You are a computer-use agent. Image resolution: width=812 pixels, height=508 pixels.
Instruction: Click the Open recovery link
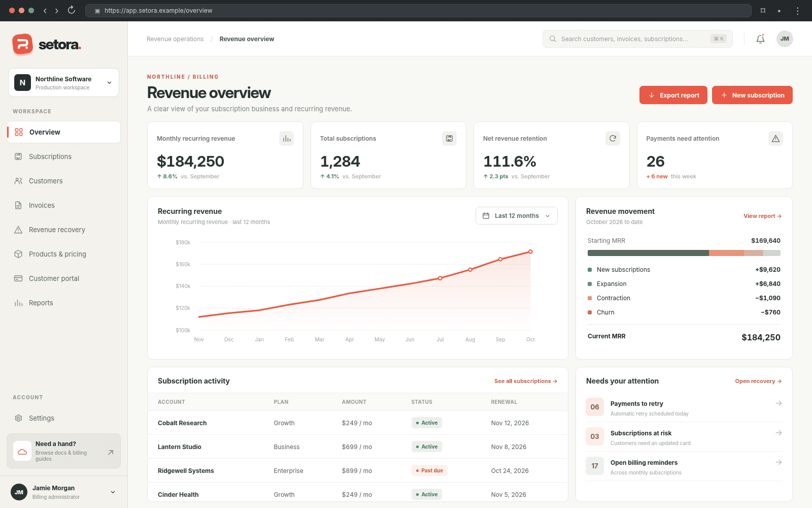click(758, 381)
